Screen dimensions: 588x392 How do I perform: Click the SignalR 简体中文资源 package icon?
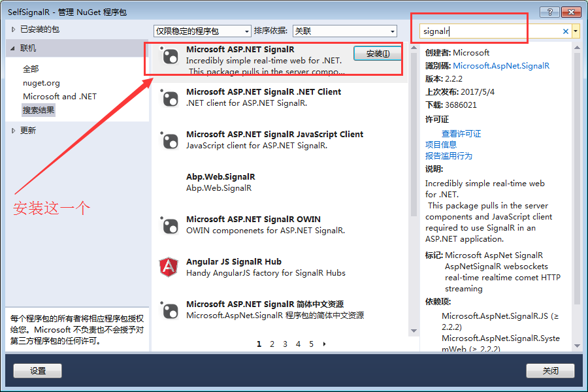170,311
